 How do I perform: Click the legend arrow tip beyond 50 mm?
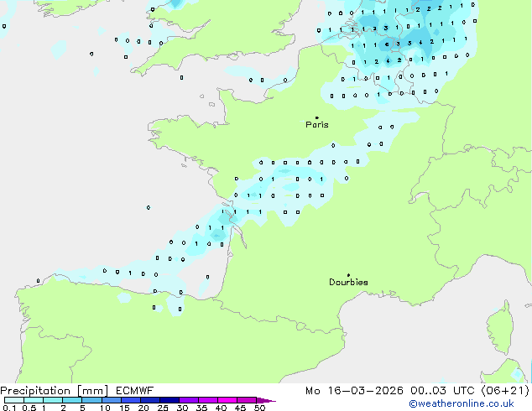tap(266, 400)
